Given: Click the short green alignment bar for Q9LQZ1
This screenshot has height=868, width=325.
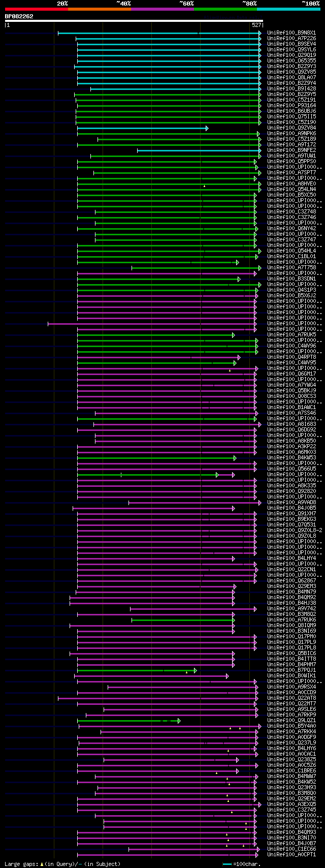Looking at the screenshot, I should tap(128, 721).
